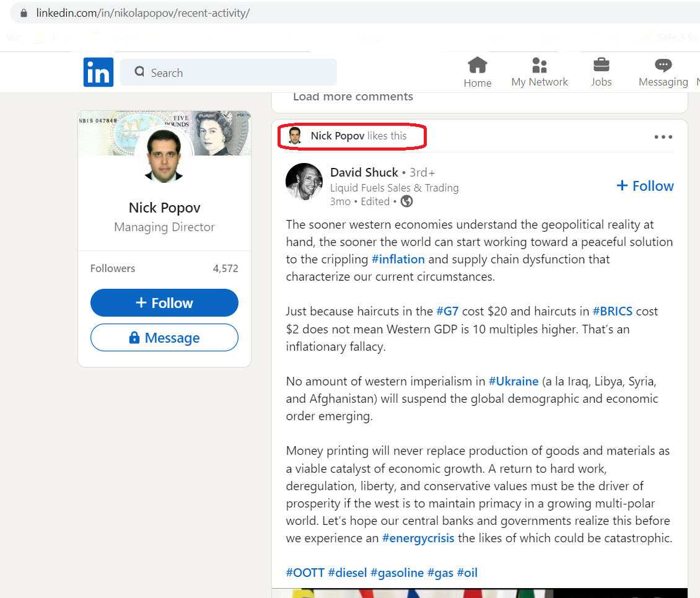Focus the LinkedIn Search field
The height and width of the screenshot is (598, 700).
(x=229, y=72)
